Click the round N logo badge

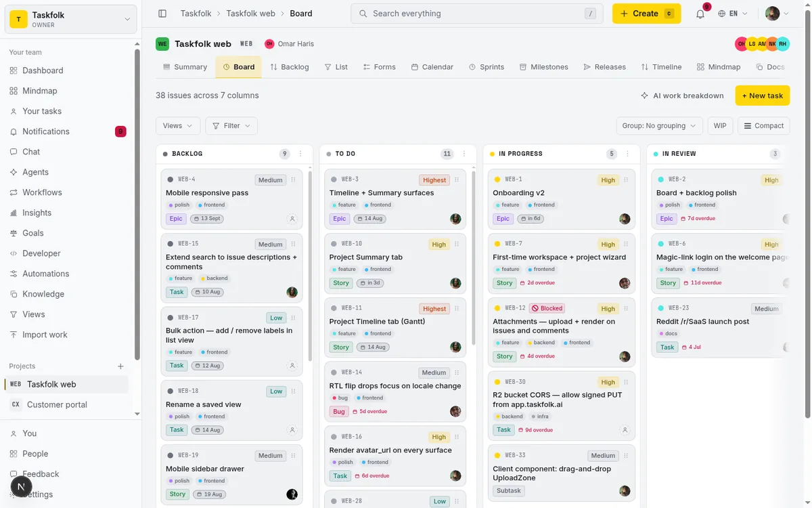[22, 486]
